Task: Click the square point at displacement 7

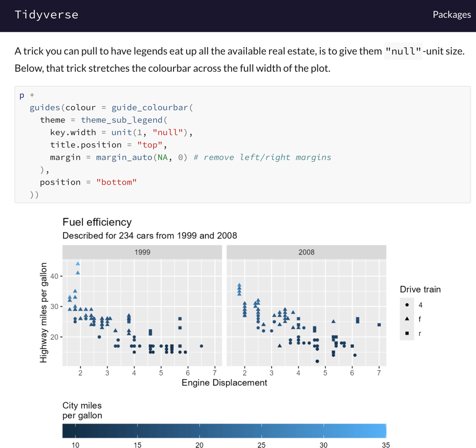Action: pos(379,325)
